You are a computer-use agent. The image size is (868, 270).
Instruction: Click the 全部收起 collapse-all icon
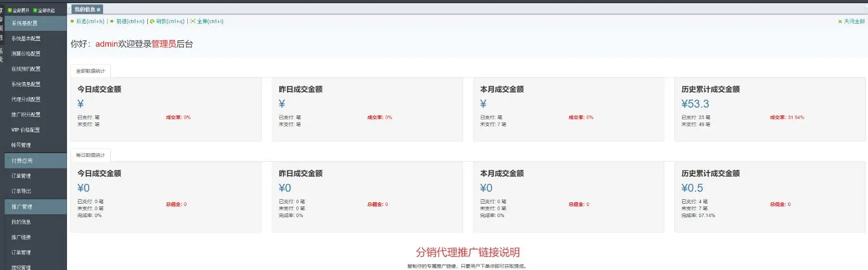pyautogui.click(x=35, y=10)
